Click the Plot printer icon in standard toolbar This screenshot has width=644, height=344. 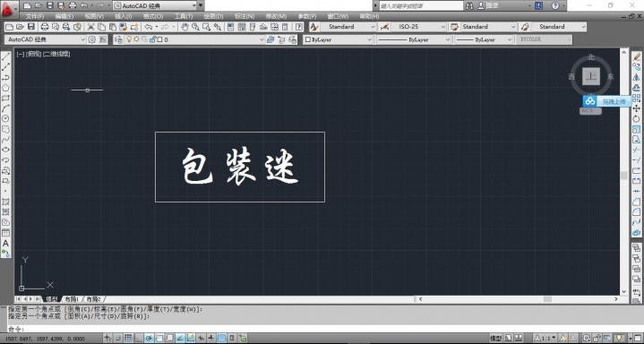[x=45, y=27]
